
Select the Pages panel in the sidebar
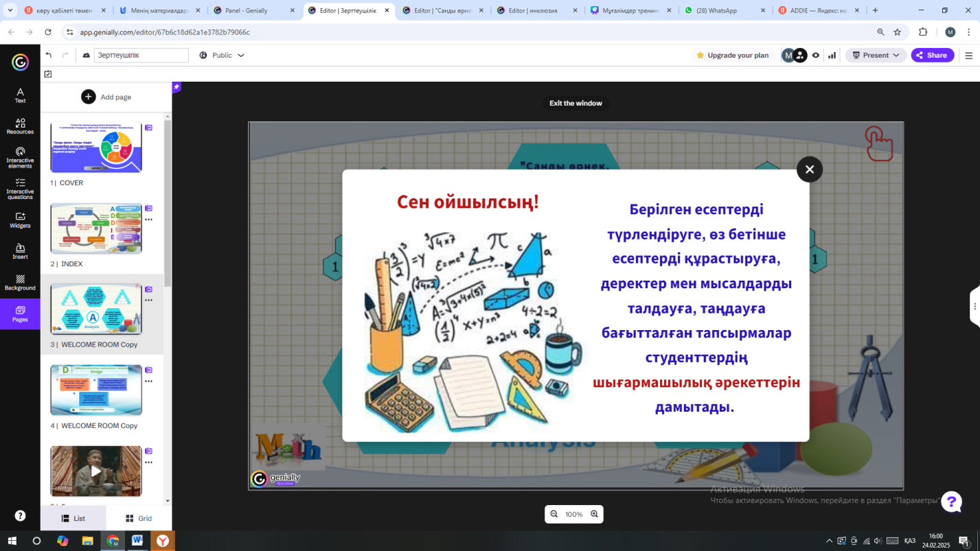tap(20, 314)
